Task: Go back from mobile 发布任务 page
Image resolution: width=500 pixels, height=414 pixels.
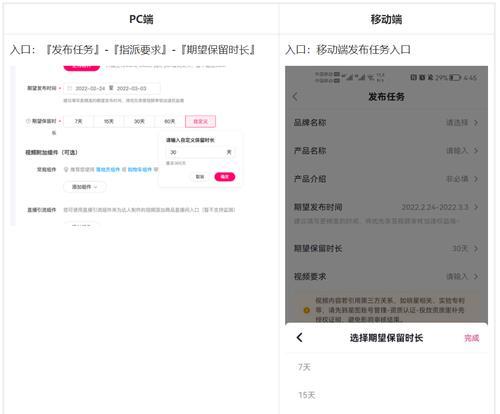Action: pos(295,97)
